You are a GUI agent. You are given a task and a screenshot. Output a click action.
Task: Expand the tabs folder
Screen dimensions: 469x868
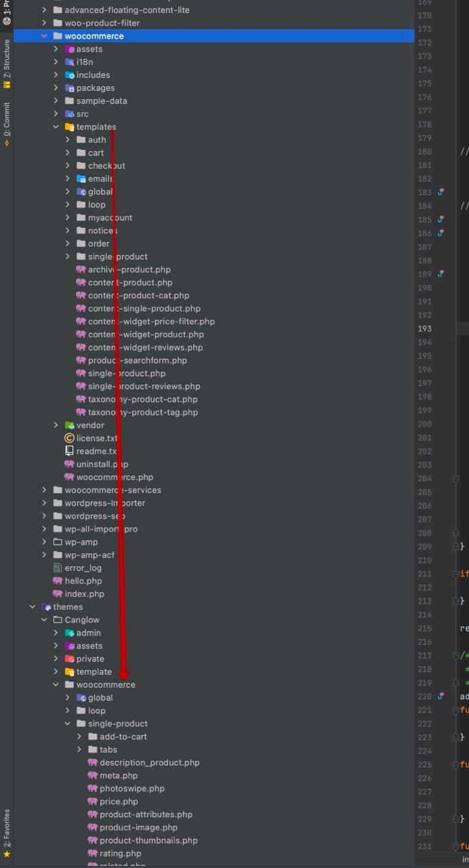click(x=79, y=749)
